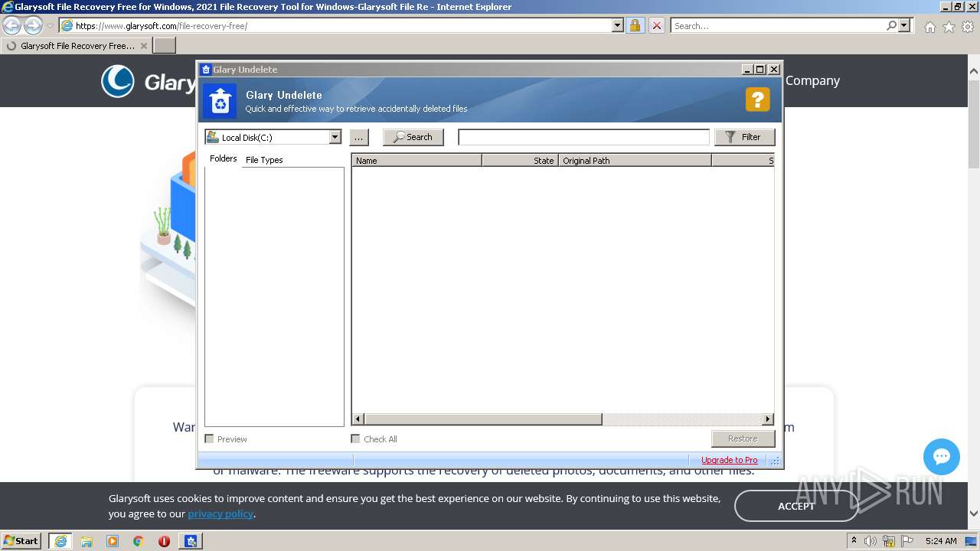The image size is (980, 551).
Task: Click the IE Search box
Action: 778,25
